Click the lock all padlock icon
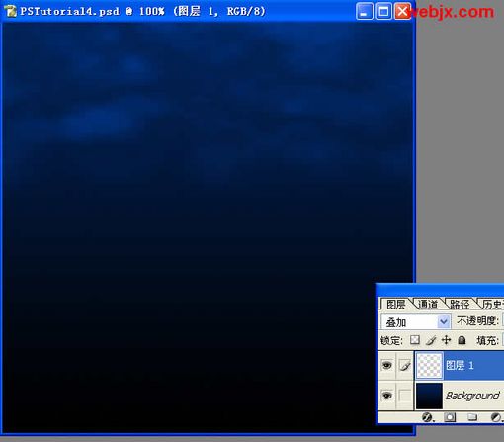504x442 pixels. click(462, 340)
